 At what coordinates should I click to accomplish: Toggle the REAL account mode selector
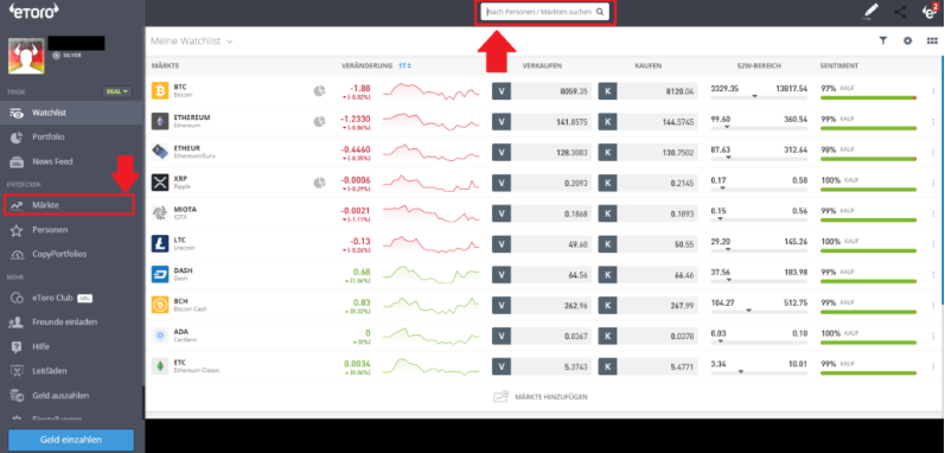tap(117, 92)
